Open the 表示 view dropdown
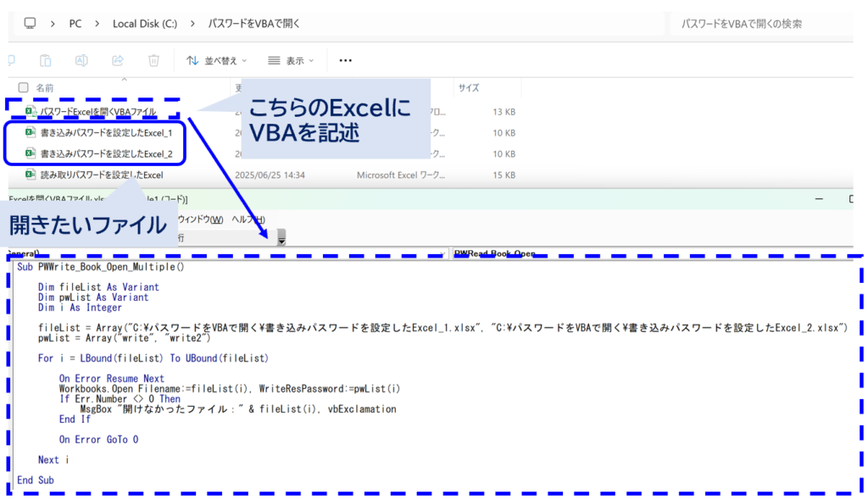 (x=291, y=60)
